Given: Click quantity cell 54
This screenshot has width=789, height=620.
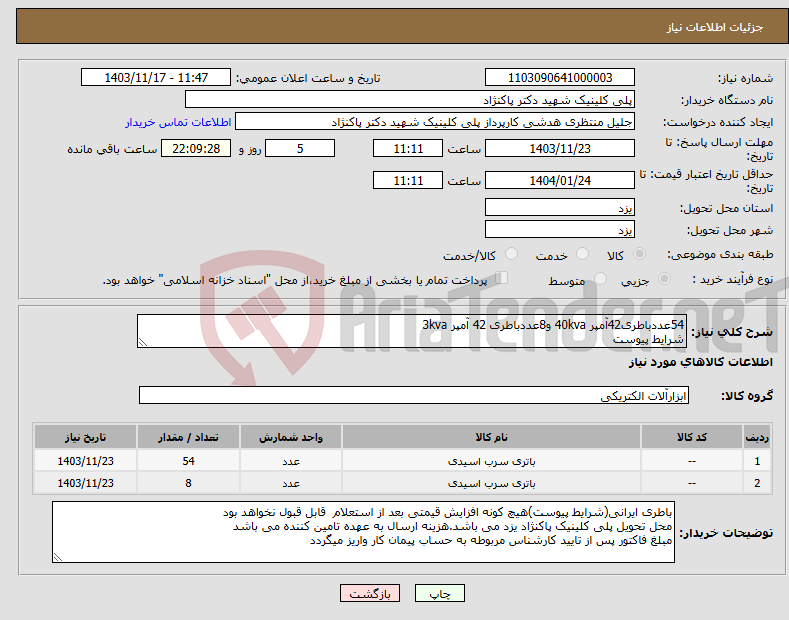Looking at the screenshot, I should click(188, 461).
